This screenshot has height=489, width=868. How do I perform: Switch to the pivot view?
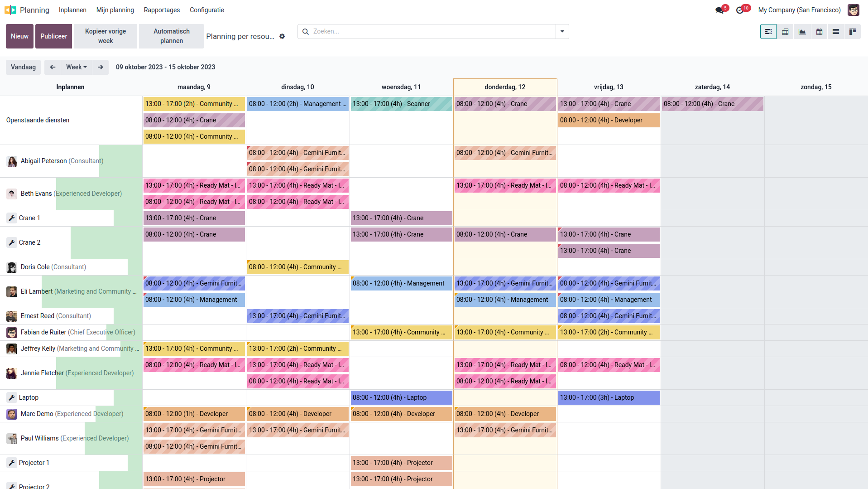pyautogui.click(x=786, y=32)
